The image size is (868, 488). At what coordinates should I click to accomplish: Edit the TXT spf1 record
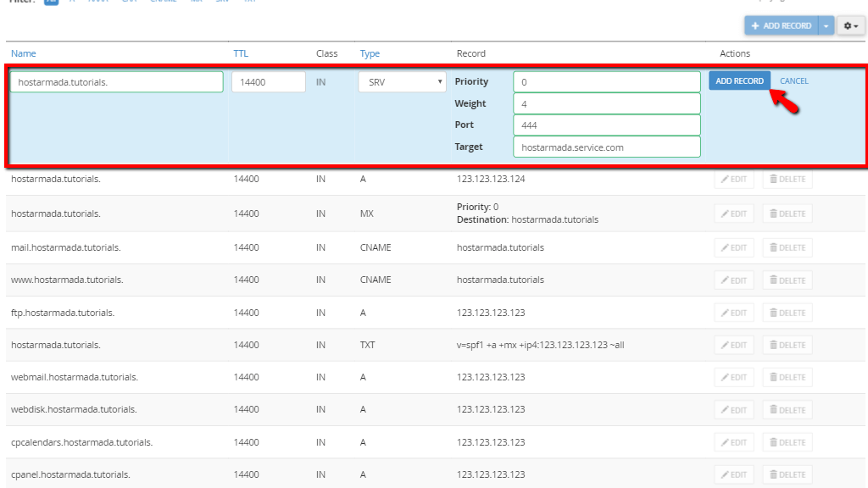point(734,346)
